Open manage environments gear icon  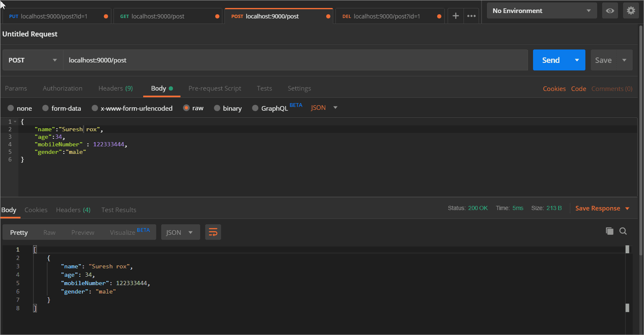(x=631, y=11)
